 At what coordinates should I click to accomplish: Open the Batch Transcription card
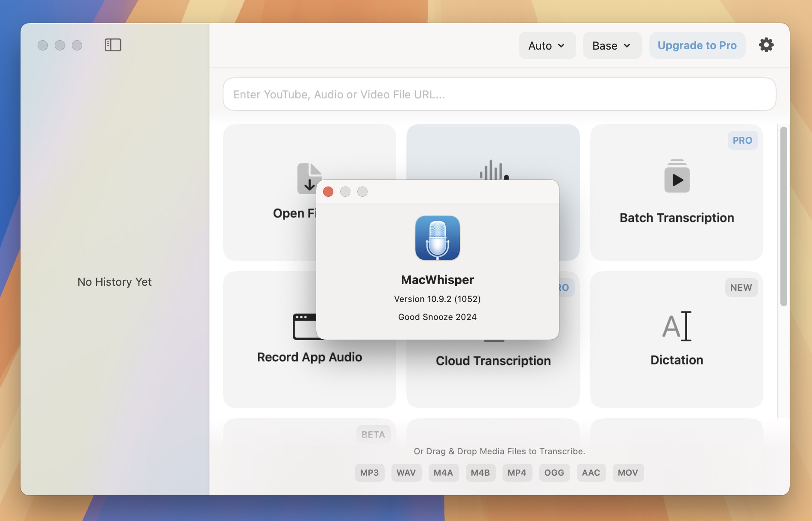click(x=677, y=192)
